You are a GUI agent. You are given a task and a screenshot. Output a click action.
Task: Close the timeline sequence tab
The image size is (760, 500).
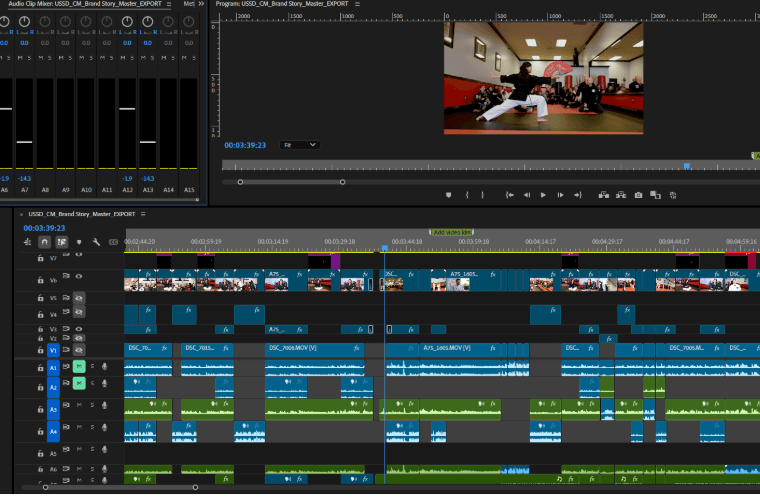pyautogui.click(x=21, y=214)
